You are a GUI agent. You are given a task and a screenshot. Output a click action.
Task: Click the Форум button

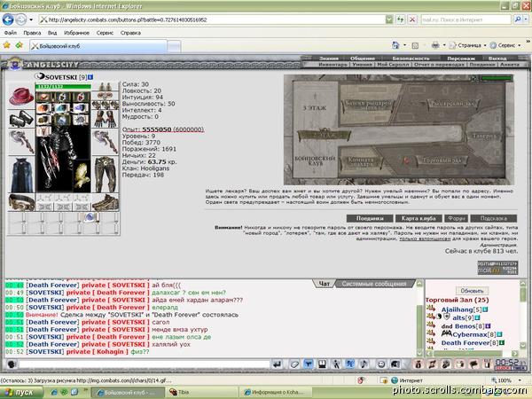pos(457,218)
